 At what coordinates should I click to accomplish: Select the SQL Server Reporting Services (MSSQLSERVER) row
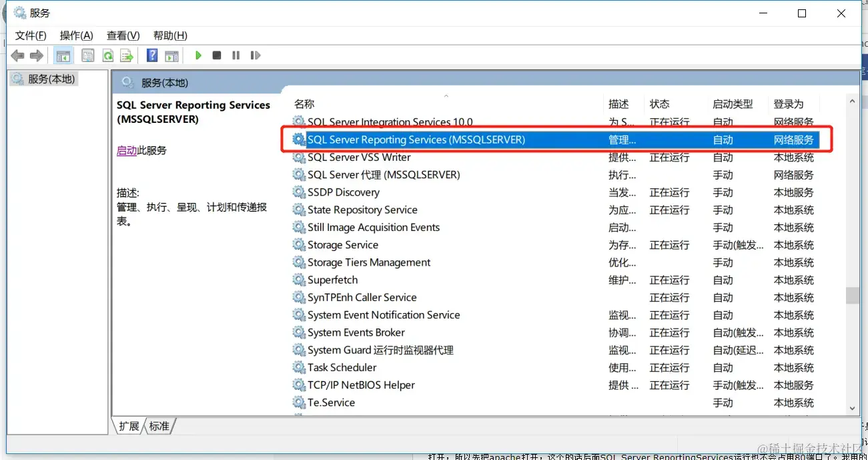(555, 140)
